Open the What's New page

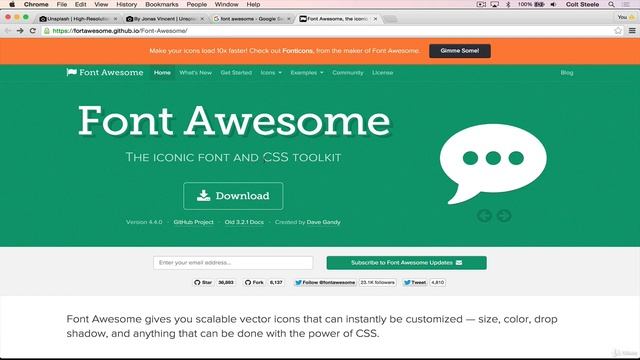tap(195, 73)
